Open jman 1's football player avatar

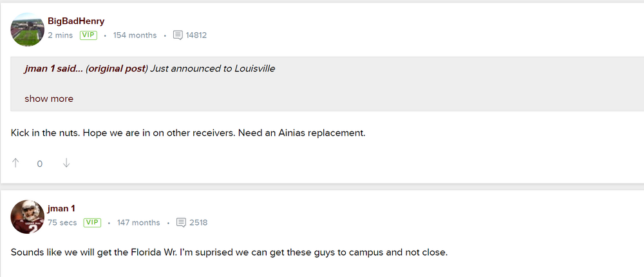click(x=28, y=216)
